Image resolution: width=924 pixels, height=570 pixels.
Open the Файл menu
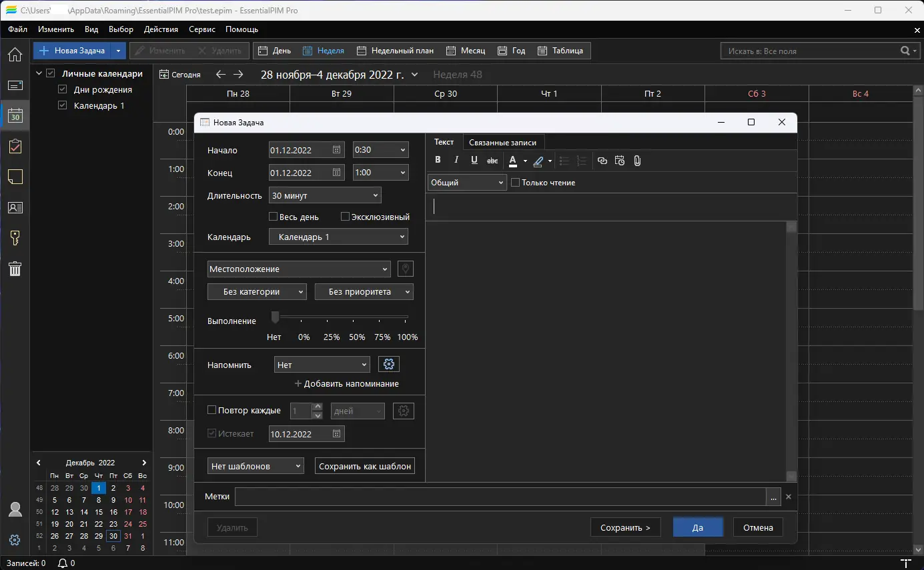coord(18,29)
